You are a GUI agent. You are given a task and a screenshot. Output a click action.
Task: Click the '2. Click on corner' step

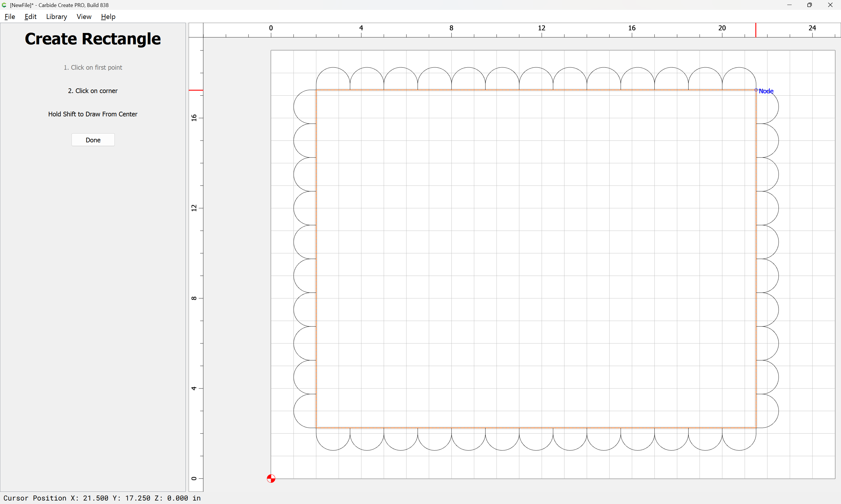click(x=93, y=91)
